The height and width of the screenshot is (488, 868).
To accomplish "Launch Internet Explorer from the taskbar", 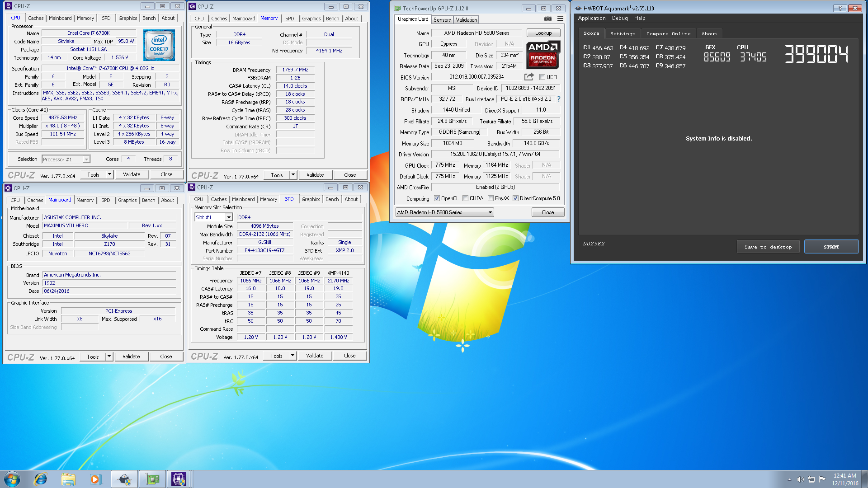I will 41,479.
